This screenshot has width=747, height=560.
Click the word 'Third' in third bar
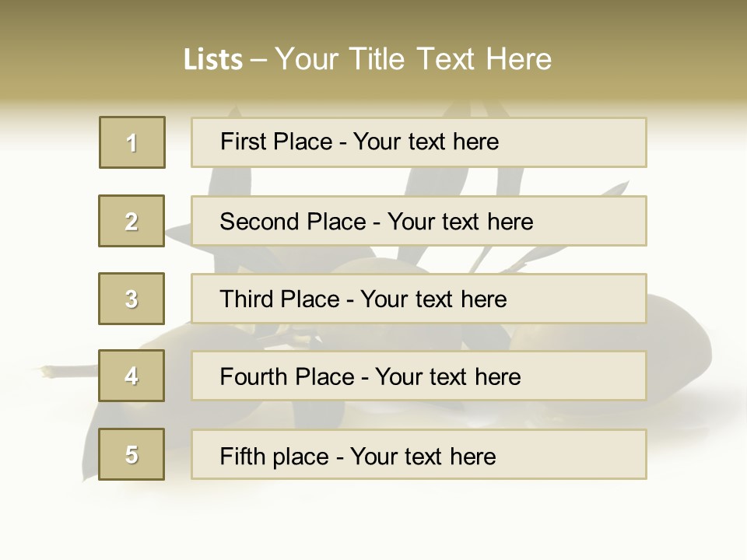pos(247,299)
